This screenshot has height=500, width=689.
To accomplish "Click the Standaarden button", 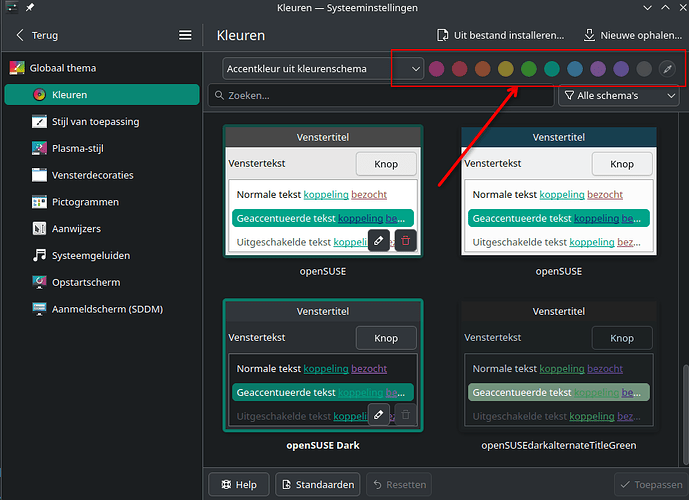I will point(318,484).
